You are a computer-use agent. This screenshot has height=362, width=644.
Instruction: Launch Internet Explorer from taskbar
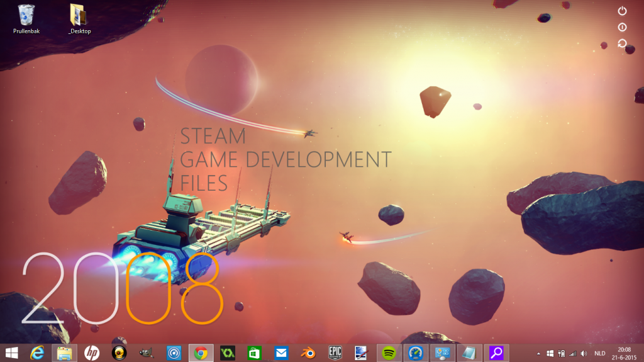(37, 353)
